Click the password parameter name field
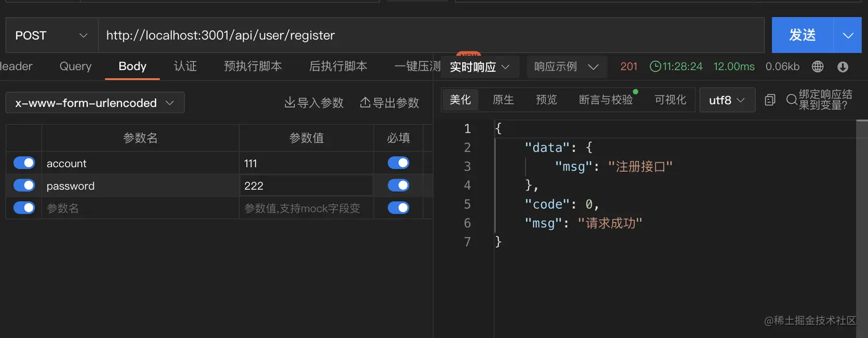Viewport: 868px width, 338px height. 140,186
